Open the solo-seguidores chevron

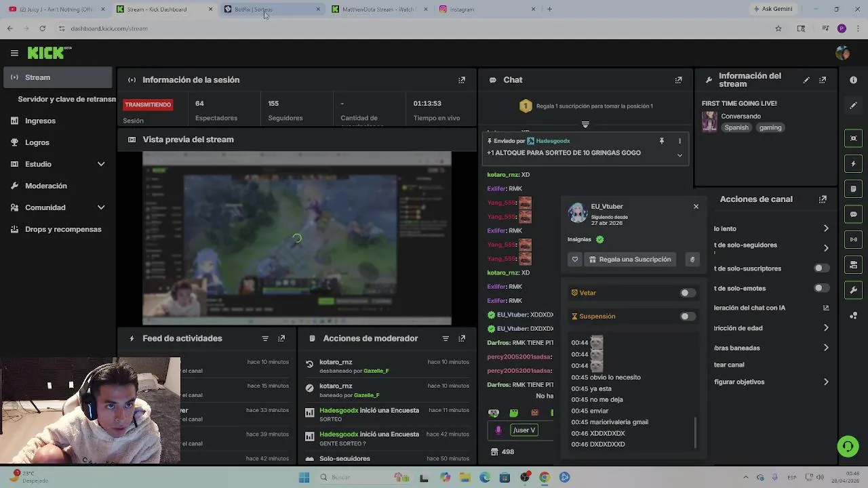tap(826, 248)
